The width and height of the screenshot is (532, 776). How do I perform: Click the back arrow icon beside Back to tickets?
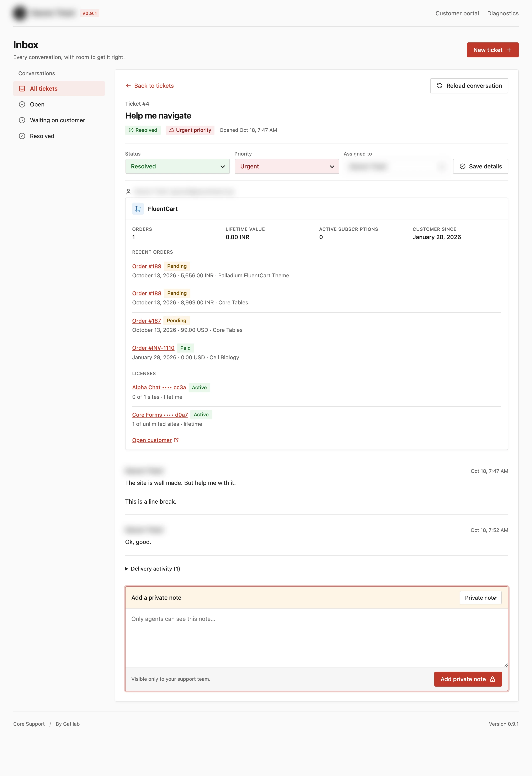[x=128, y=86]
